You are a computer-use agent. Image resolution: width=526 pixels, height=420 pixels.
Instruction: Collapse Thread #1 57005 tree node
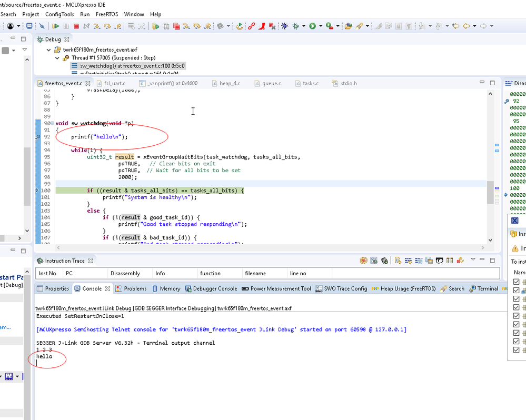pyautogui.click(x=57, y=58)
